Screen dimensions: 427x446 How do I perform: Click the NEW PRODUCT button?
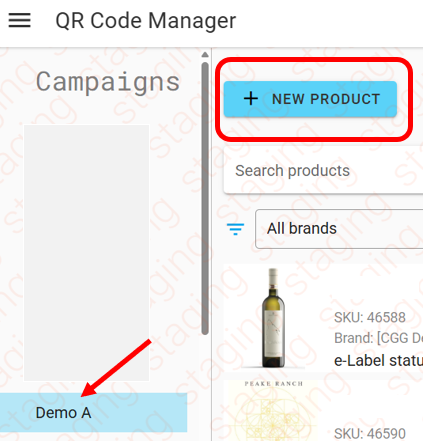tap(310, 99)
